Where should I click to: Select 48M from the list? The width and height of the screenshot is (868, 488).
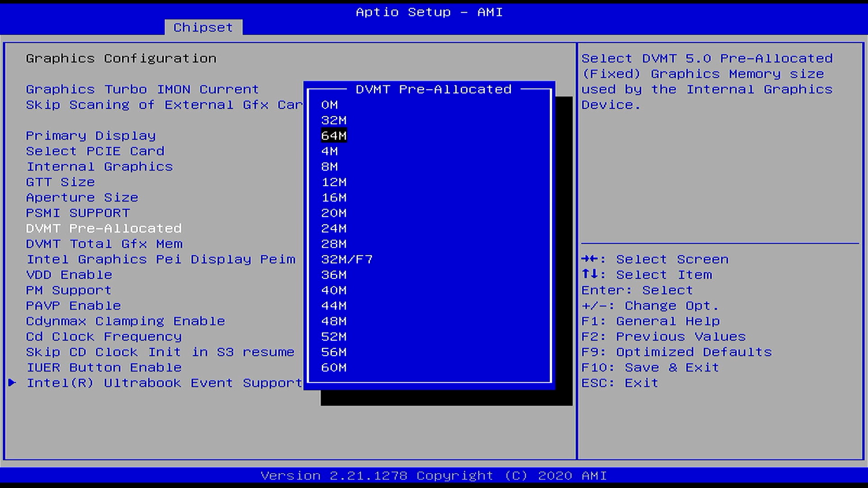pyautogui.click(x=334, y=321)
